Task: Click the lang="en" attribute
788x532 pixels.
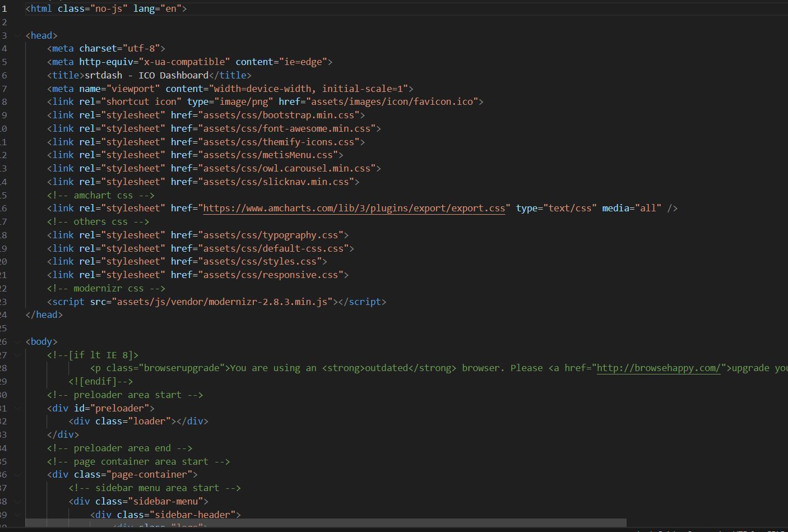Action: pos(157,8)
